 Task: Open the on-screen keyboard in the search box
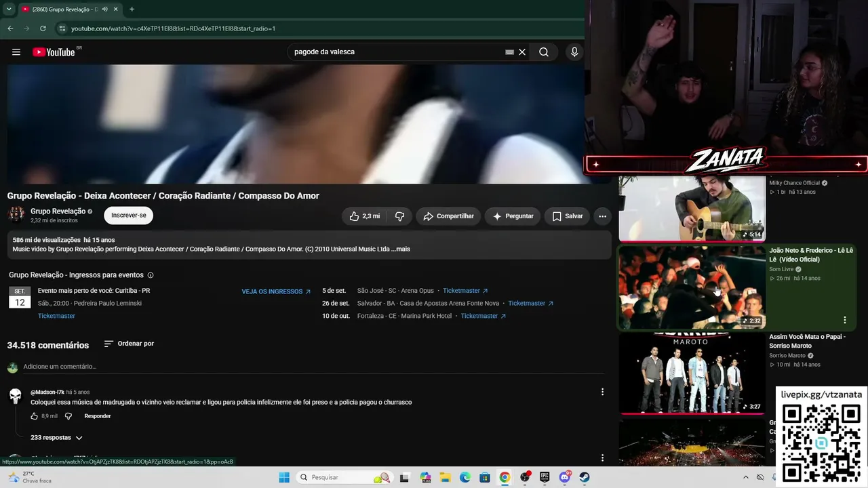click(509, 52)
